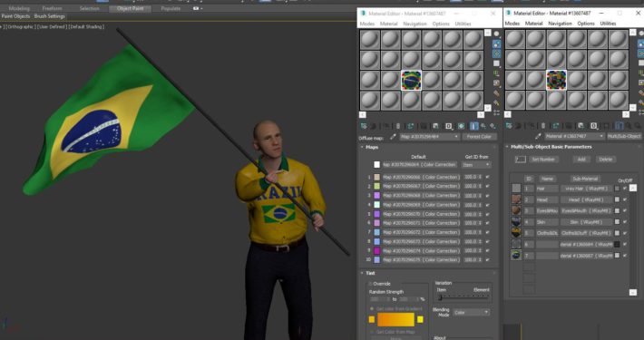Screen dimensions: 644x340
Task: Toggle Show End Result in right editor
Action: tap(619, 126)
